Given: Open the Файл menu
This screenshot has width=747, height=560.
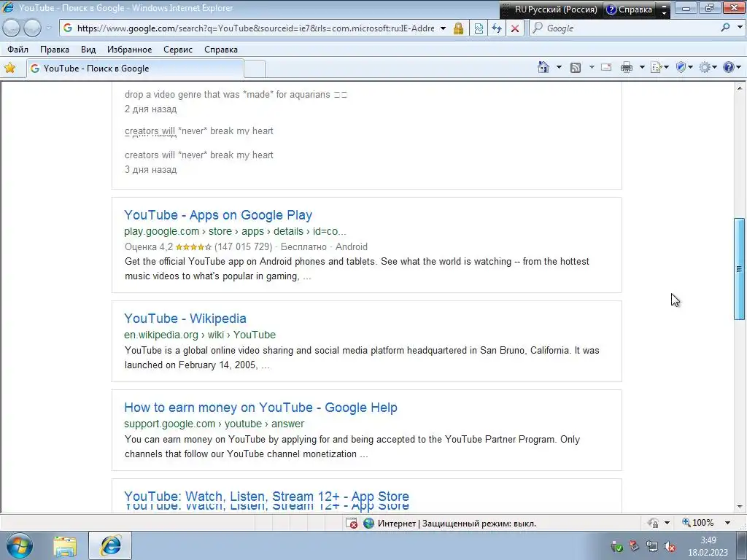Looking at the screenshot, I should [18, 50].
